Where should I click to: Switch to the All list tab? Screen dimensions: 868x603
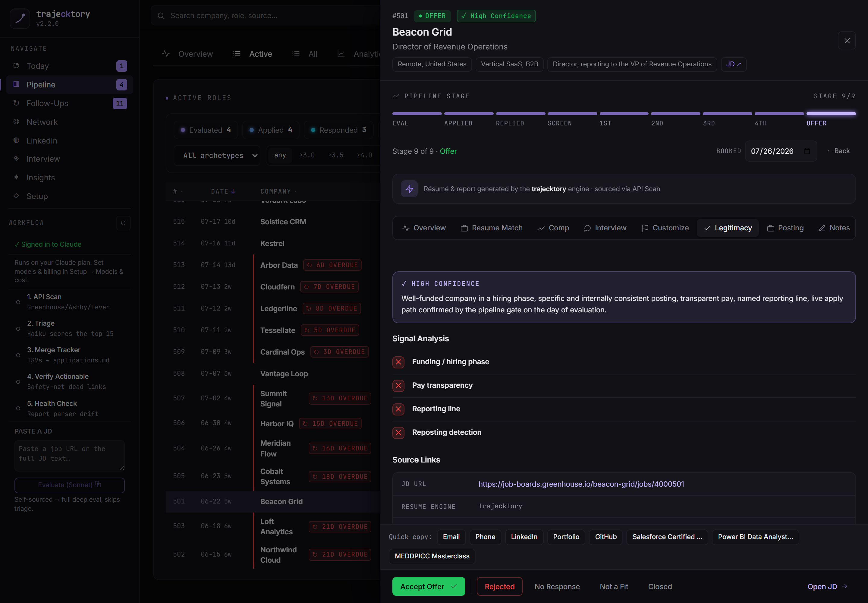click(305, 54)
